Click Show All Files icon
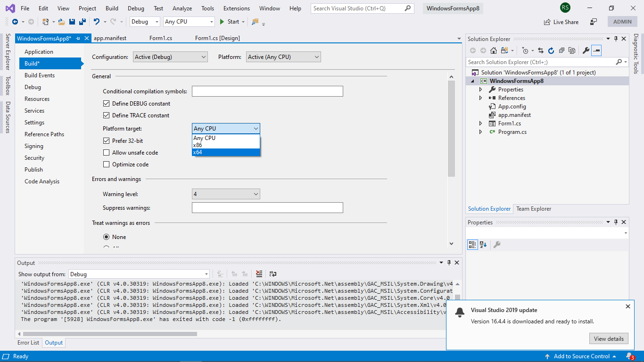The image size is (644, 362). coord(572,50)
